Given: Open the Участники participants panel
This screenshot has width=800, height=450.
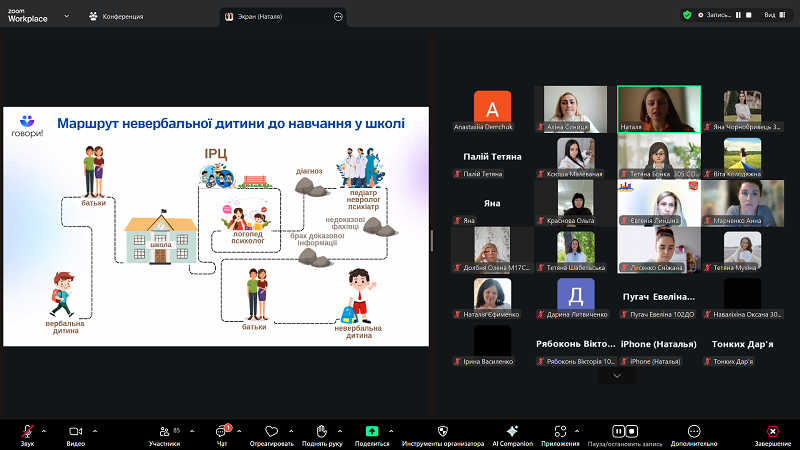Looking at the screenshot, I should pyautogui.click(x=164, y=430).
